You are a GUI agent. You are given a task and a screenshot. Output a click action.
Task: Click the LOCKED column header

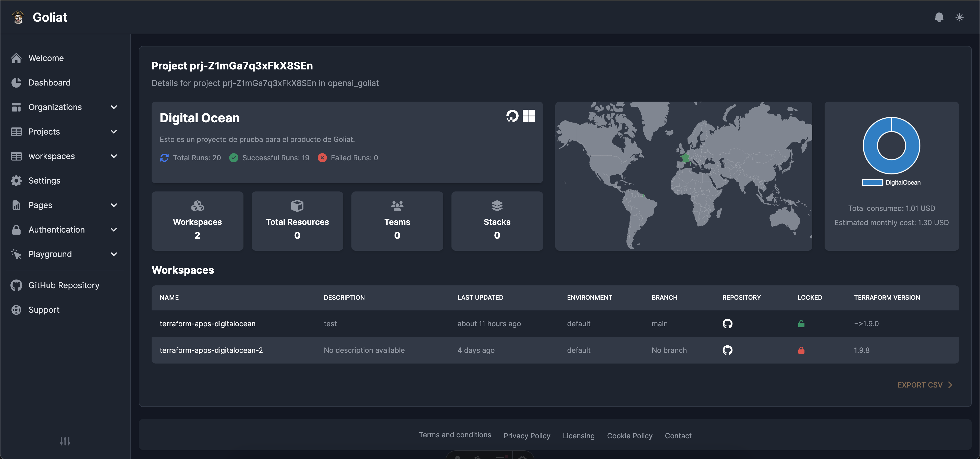click(810, 297)
